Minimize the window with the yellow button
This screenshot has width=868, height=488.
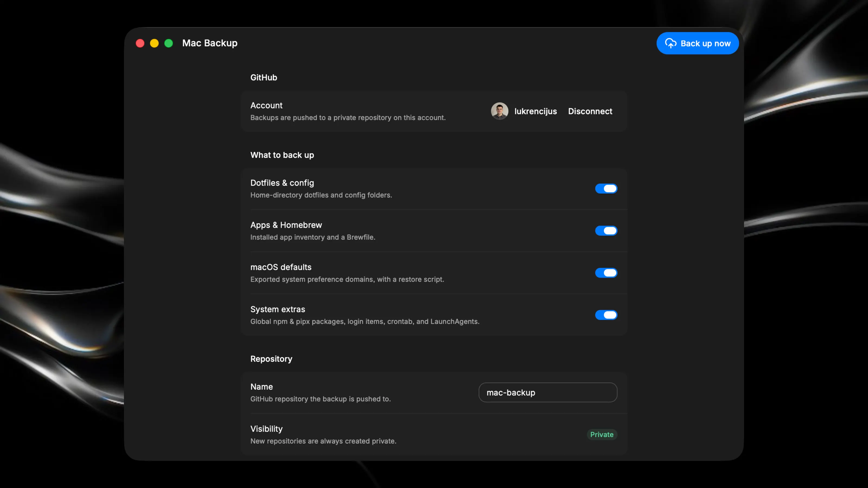pyautogui.click(x=154, y=43)
